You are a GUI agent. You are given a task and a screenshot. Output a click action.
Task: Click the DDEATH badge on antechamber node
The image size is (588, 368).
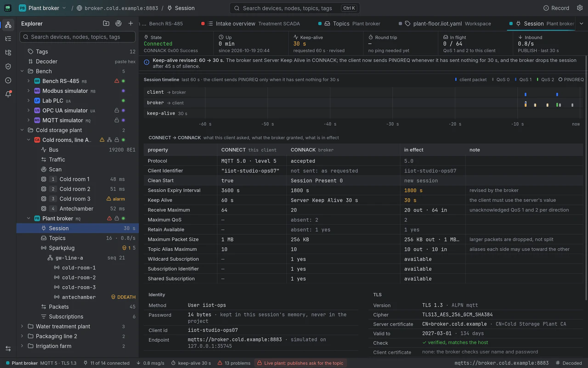[123, 297]
